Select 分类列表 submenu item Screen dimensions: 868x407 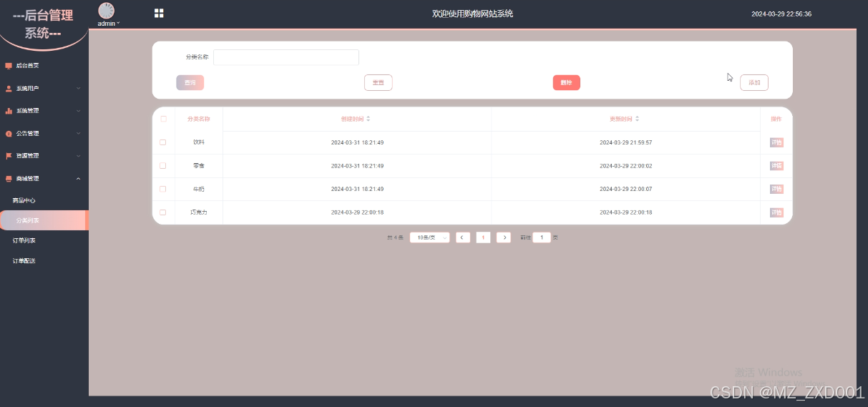coord(44,220)
